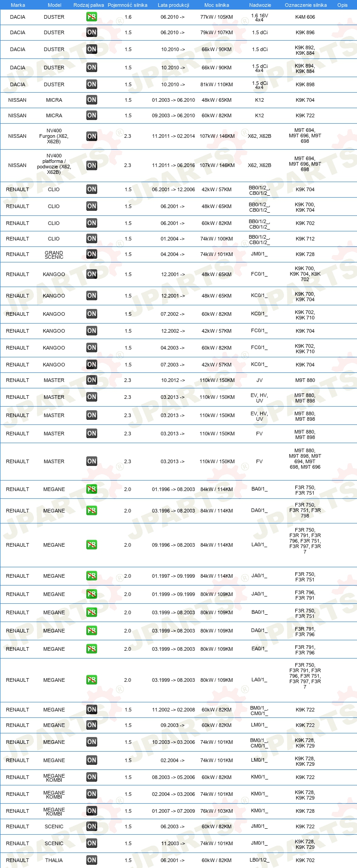The image size is (357, 868).
Task: Click the PB icon for Megane 03.1996 DA0/1_
Action: point(92,511)
